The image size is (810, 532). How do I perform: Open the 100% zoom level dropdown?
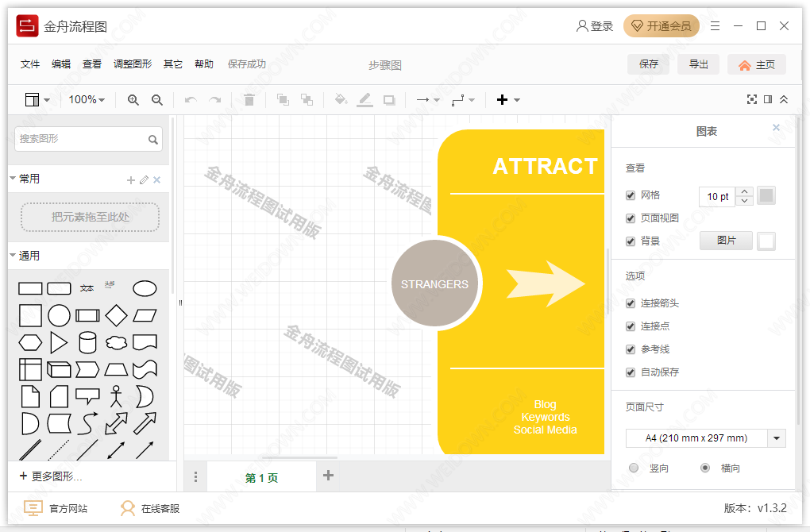point(87,100)
